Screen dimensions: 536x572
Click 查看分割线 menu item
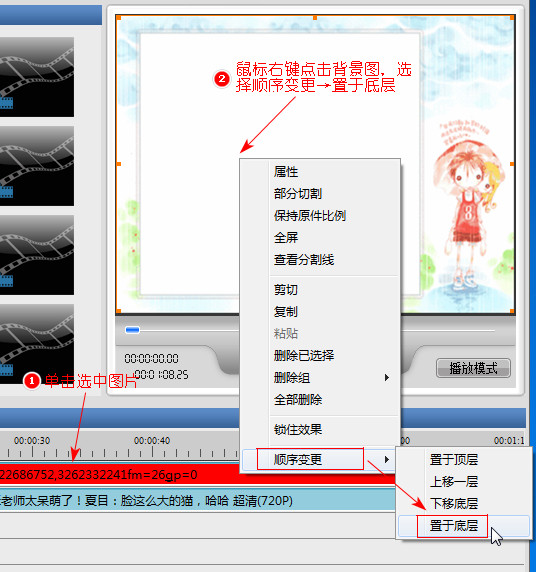304,260
